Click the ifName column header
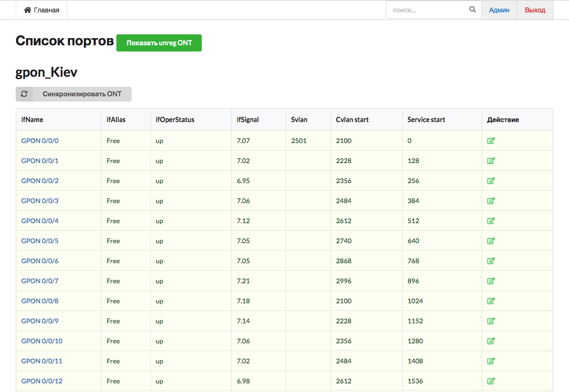 [x=31, y=119]
